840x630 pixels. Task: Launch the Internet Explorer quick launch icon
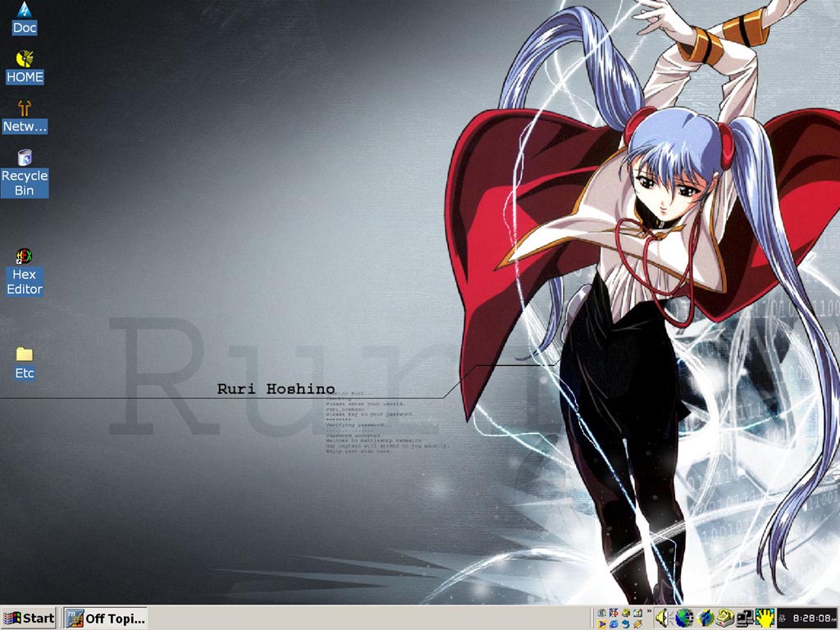[614, 624]
